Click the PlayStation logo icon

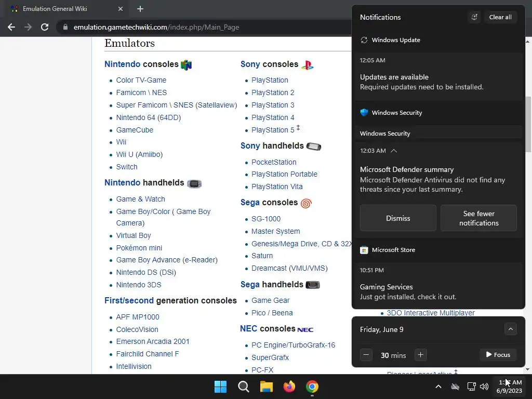(x=308, y=64)
